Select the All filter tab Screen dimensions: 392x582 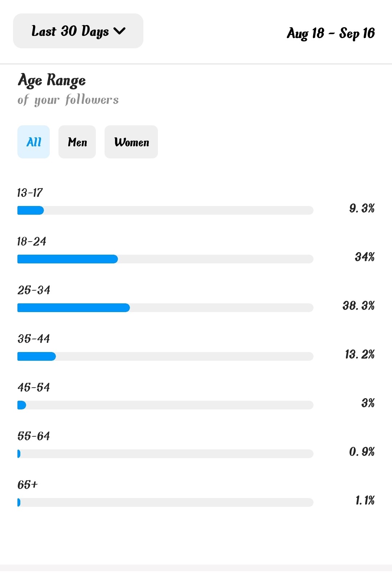33,142
